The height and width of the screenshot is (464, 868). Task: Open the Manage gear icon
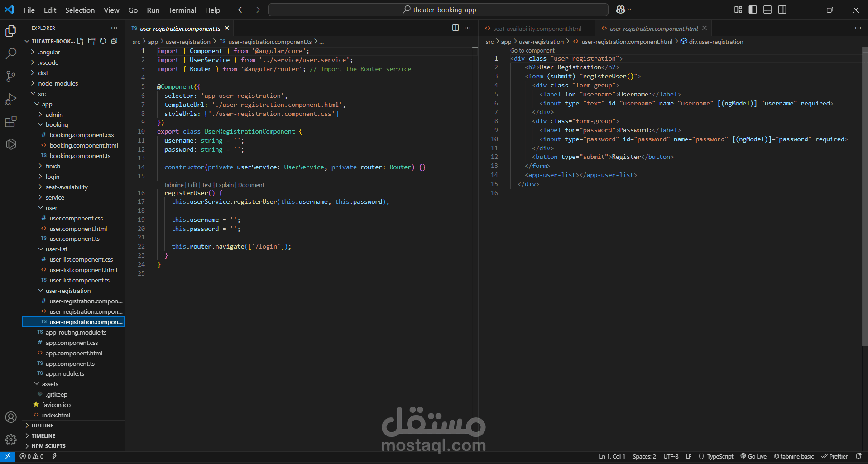tap(11, 440)
